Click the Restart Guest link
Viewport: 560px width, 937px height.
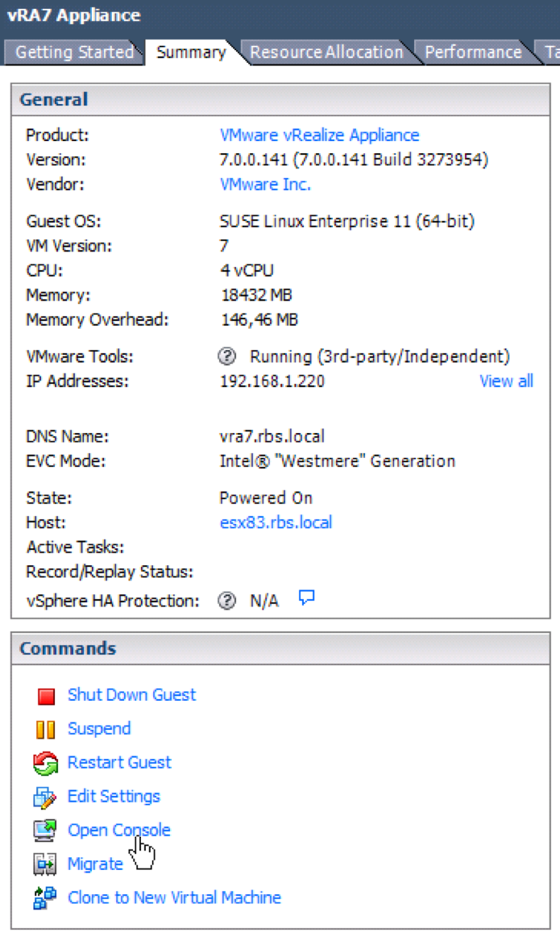(119, 763)
